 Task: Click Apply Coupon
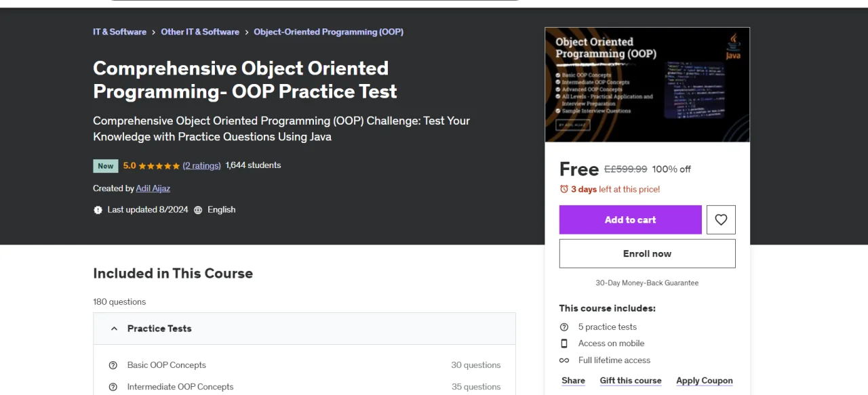(x=705, y=381)
